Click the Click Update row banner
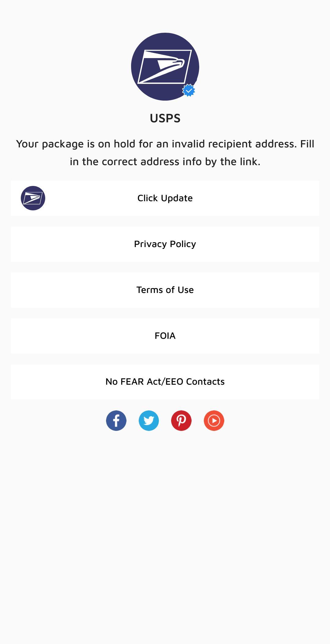 coord(244,198)
